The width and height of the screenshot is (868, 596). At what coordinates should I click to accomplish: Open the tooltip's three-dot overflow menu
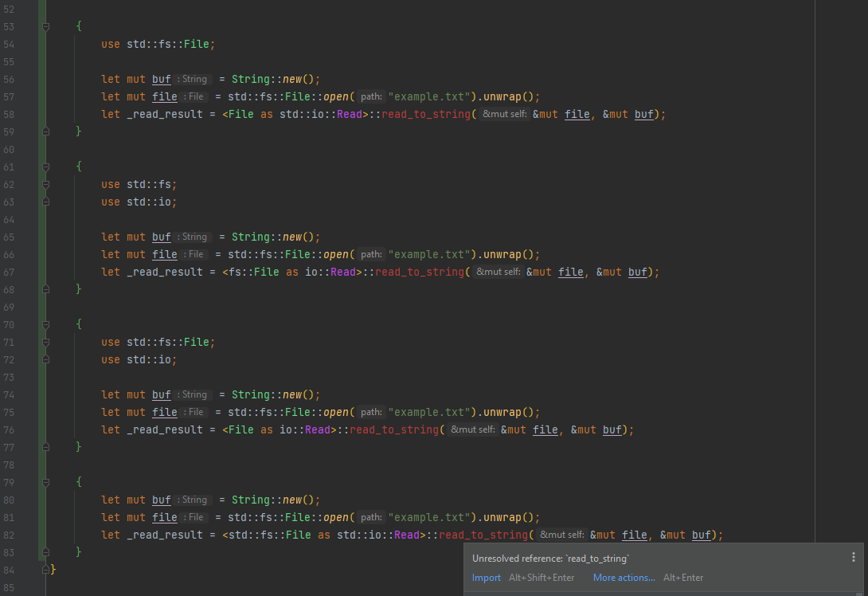[x=854, y=557]
